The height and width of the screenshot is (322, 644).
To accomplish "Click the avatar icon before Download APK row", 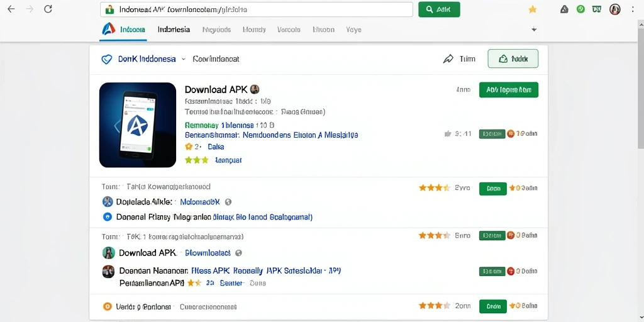I will pyautogui.click(x=108, y=253).
